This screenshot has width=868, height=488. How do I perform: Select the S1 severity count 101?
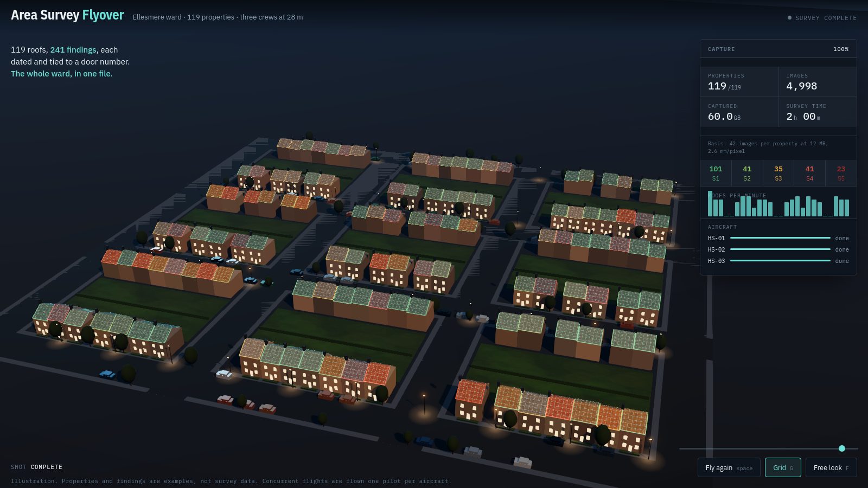pyautogui.click(x=716, y=173)
